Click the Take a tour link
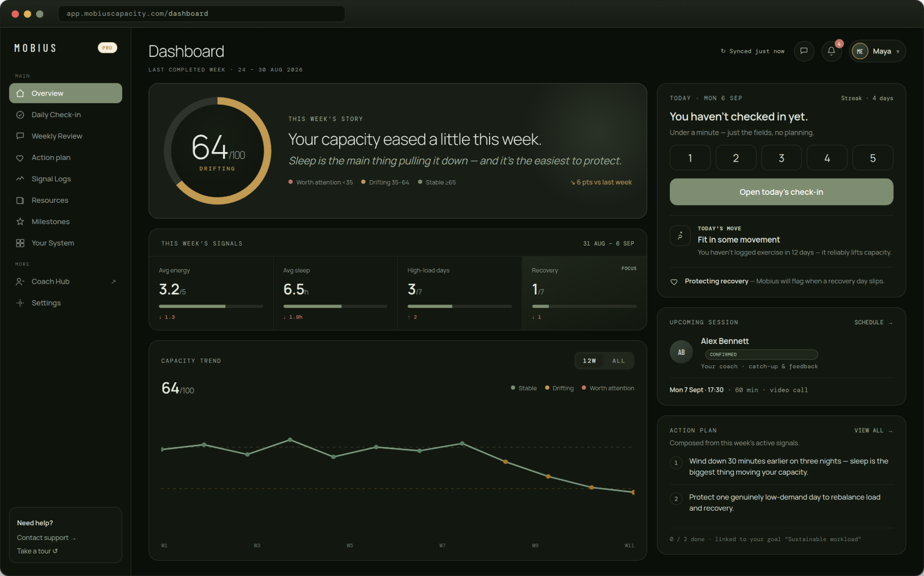The height and width of the screenshot is (576, 924). (37, 551)
